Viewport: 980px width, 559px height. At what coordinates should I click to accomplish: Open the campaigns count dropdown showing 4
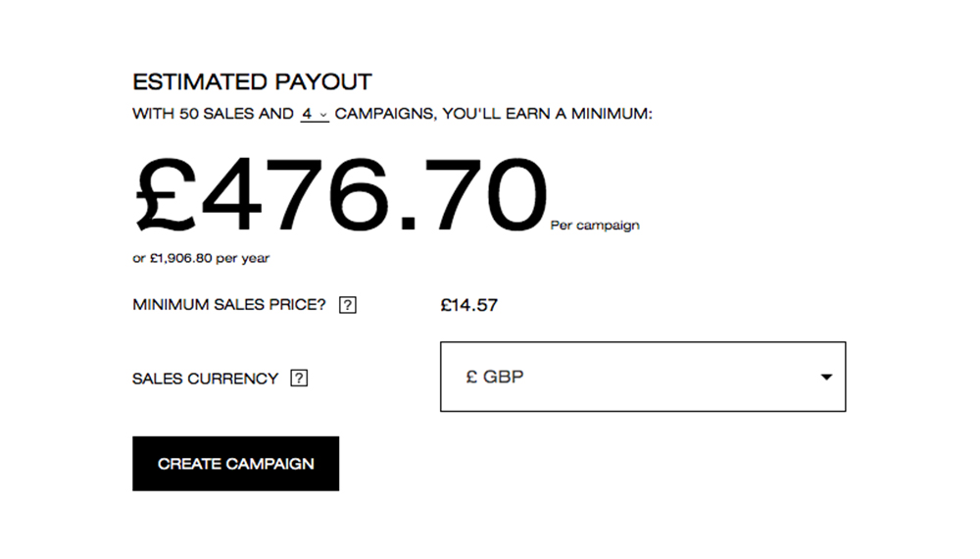pyautogui.click(x=315, y=115)
